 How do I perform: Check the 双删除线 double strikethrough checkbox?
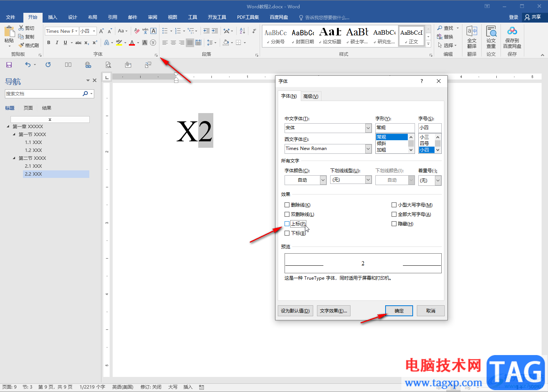click(287, 214)
